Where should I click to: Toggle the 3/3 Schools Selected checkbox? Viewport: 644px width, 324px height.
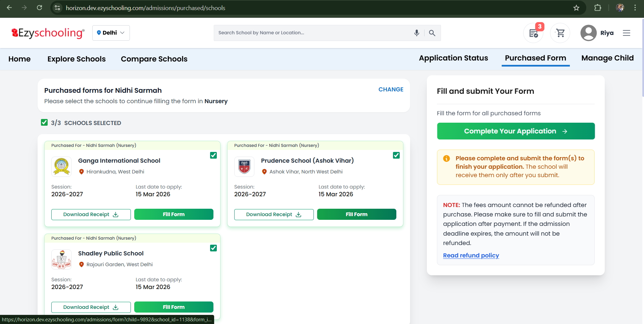44,122
